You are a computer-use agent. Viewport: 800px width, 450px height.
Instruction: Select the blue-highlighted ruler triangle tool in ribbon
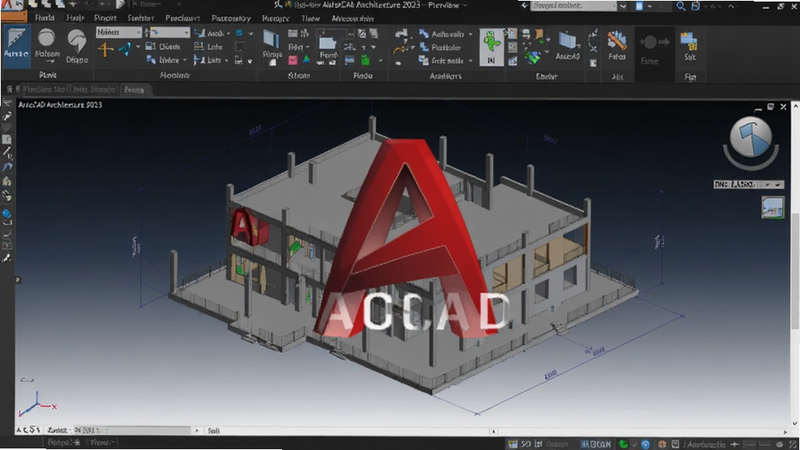point(16,46)
